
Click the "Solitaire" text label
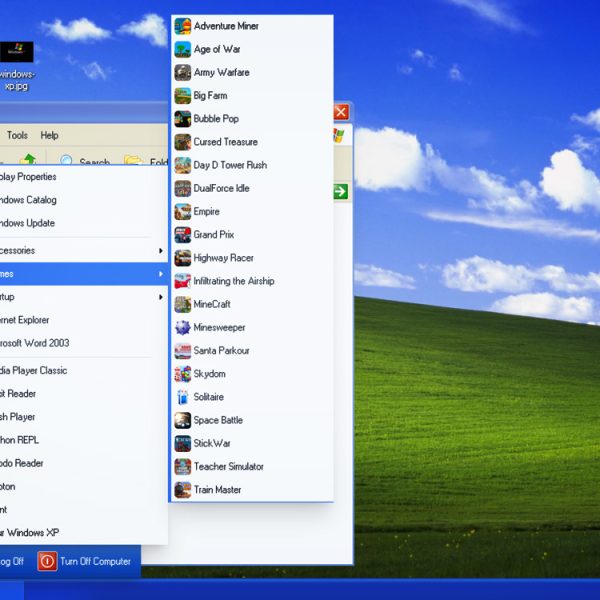[209, 397]
